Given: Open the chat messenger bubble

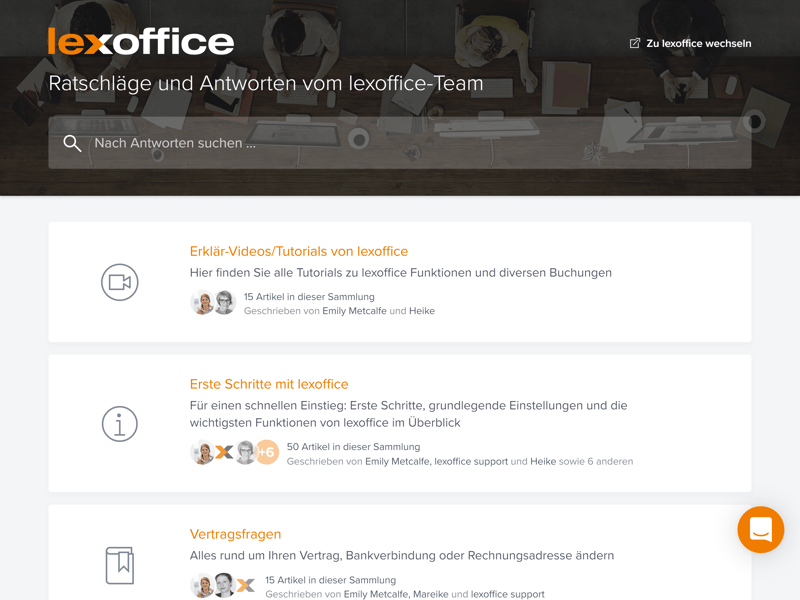Looking at the screenshot, I should pyautogui.click(x=761, y=530).
